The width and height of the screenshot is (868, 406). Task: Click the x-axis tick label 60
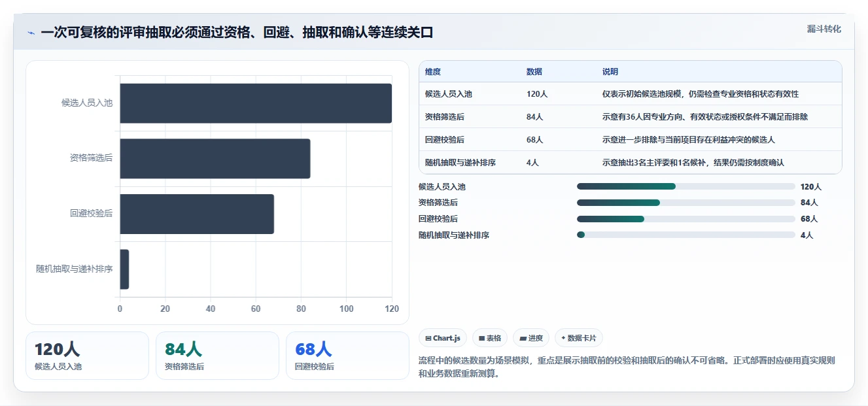point(256,309)
